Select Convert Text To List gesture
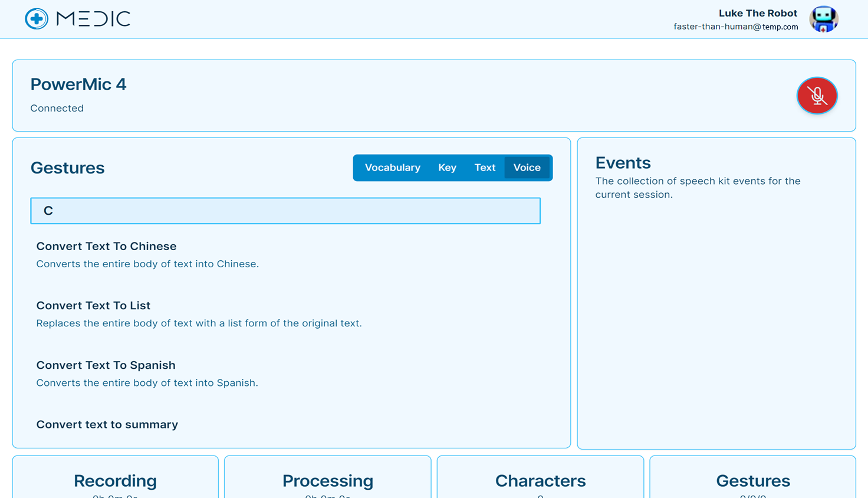Viewport: 868px width, 498px height. pyautogui.click(x=93, y=306)
